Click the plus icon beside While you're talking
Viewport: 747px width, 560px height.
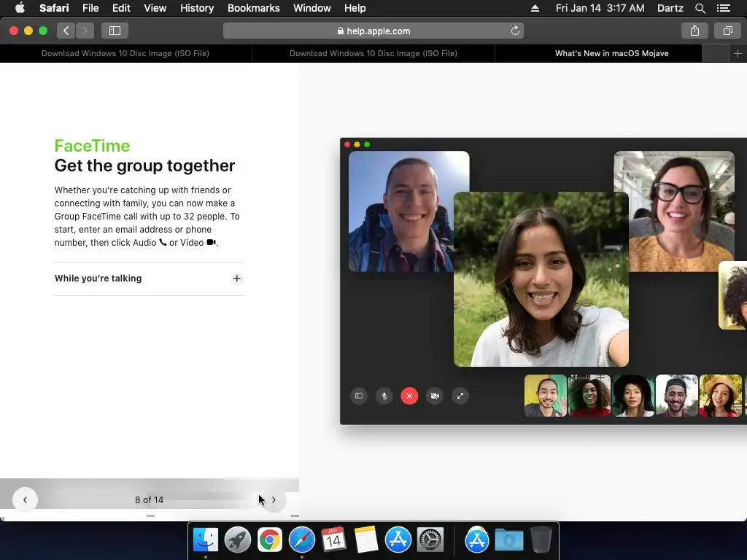pos(236,279)
